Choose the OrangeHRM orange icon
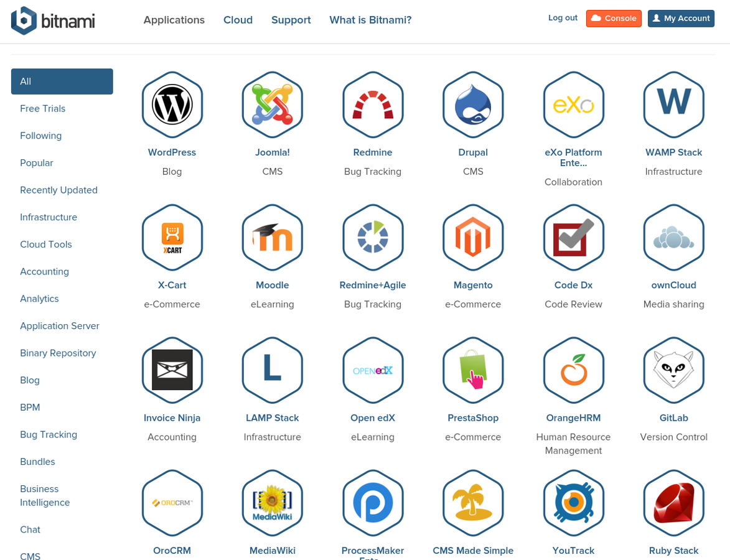Screen dimensions: 730x560 point(574,370)
